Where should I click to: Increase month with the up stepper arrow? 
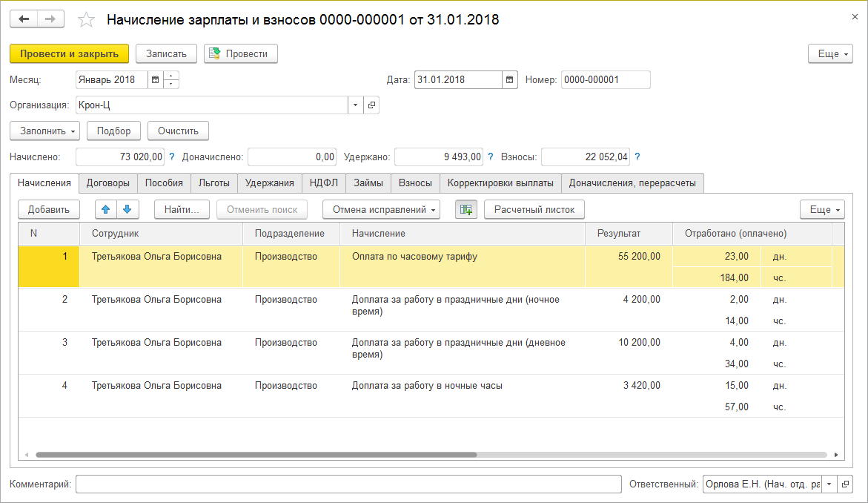[171, 76]
